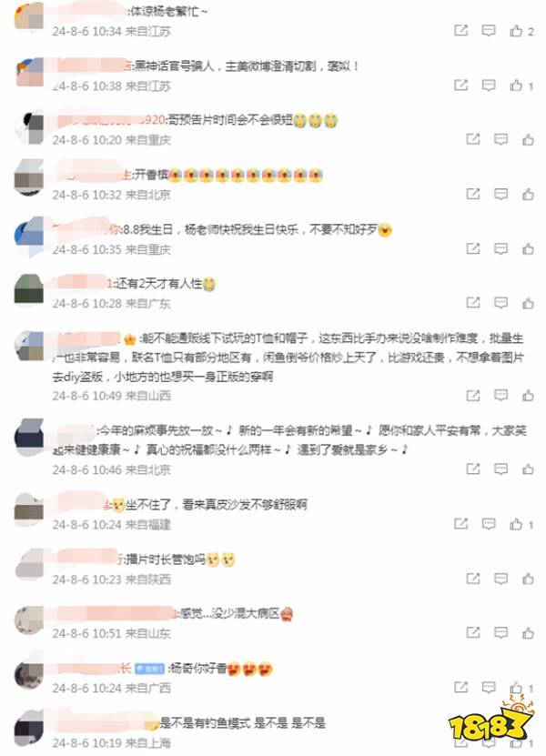The width and height of the screenshot is (546, 756).
Task: Like the 开香槟 comment from Beijing
Action: pos(528,195)
